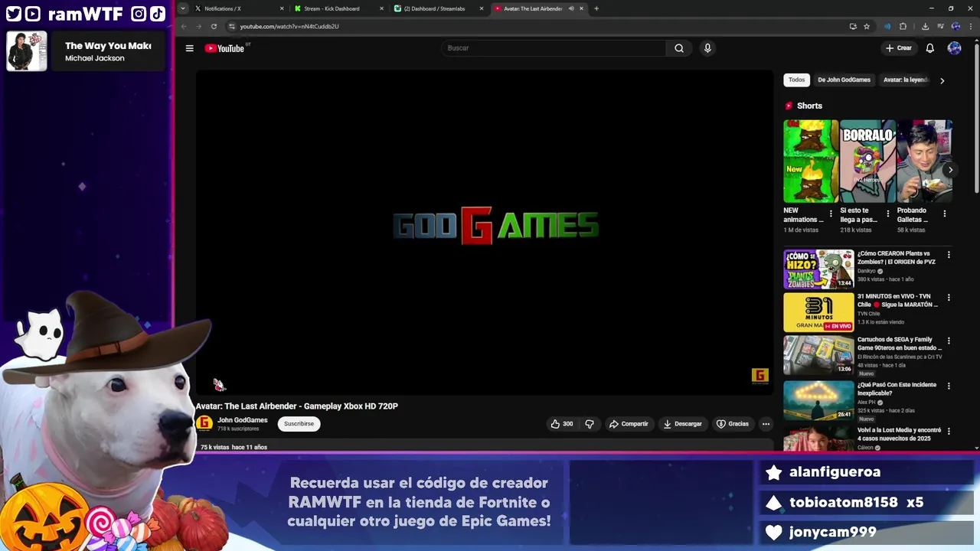View site information icon in address bar
Viewport: 980px width, 551px height.
(232, 26)
